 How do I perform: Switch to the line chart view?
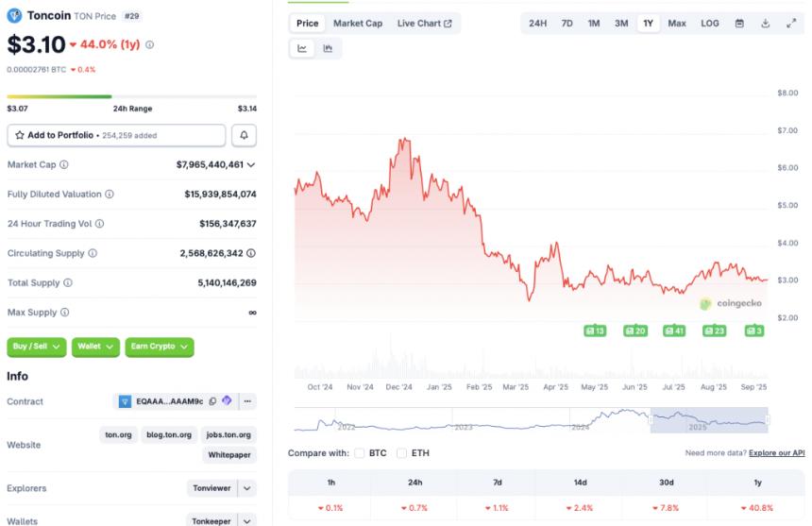click(x=302, y=48)
